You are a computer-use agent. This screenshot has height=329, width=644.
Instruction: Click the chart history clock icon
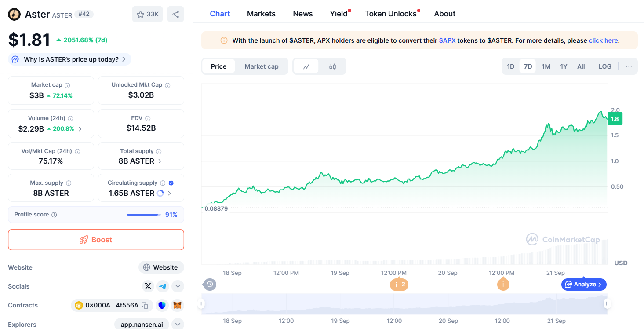click(210, 285)
